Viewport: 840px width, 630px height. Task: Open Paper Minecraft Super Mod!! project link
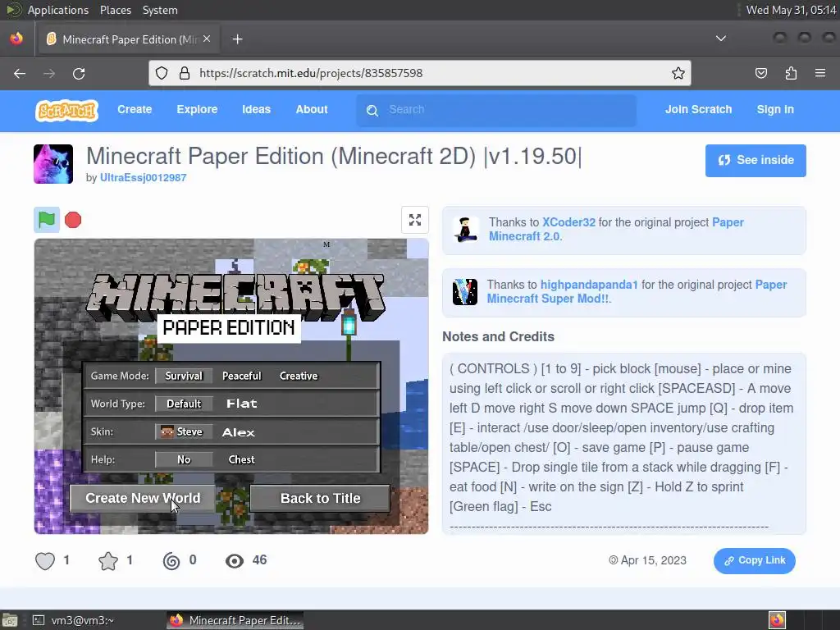tap(637, 292)
